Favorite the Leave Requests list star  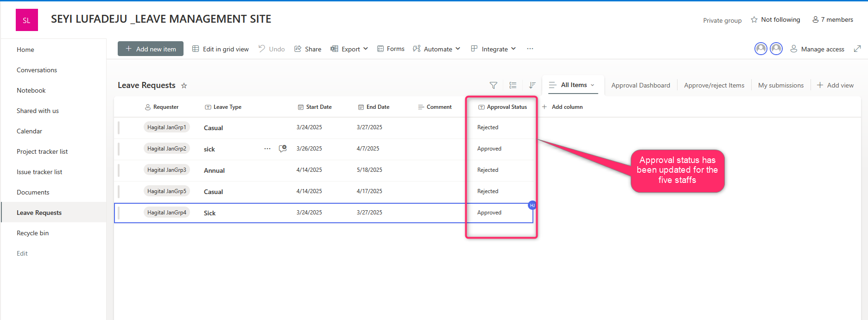click(184, 86)
